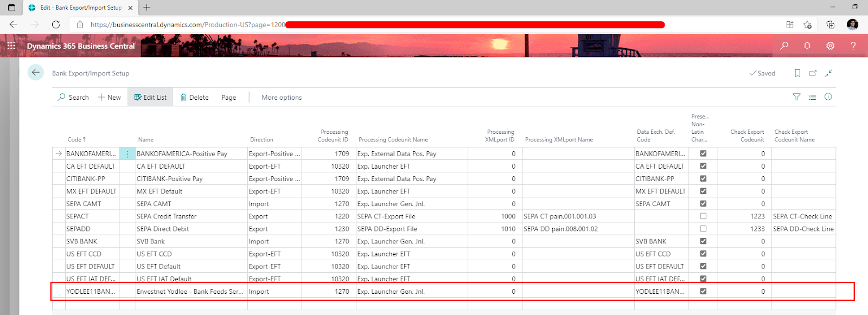The image size is (868, 315).
Task: Toggle Preserve Non-Latin checkbox for SVB BANK
Action: tap(703, 241)
